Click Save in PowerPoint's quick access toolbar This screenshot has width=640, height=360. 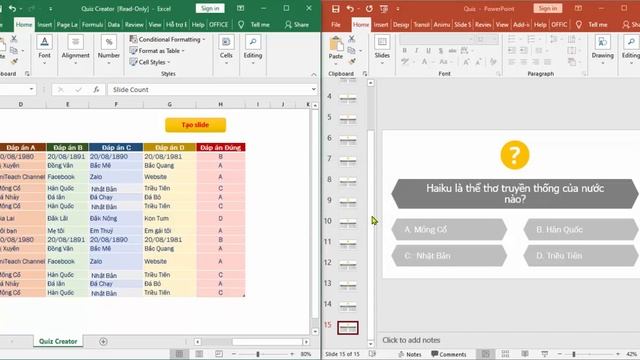pyautogui.click(x=336, y=9)
